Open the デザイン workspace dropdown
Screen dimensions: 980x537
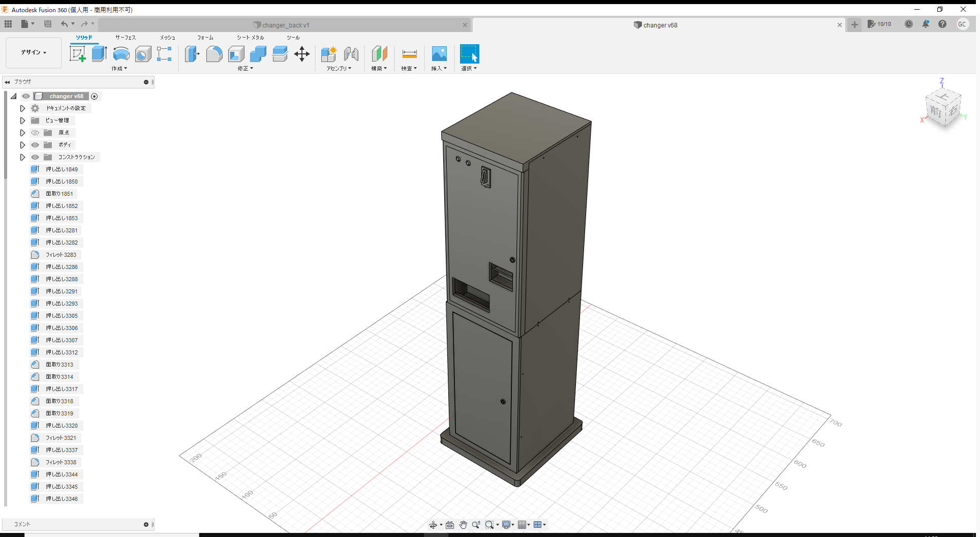point(33,52)
